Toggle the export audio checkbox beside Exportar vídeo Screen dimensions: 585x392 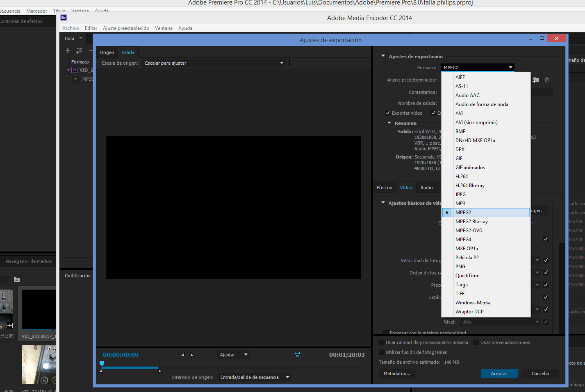433,113
